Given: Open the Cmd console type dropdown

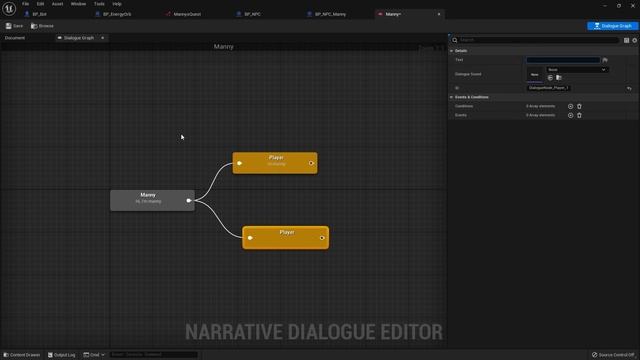Looking at the screenshot, I should click(x=94, y=355).
